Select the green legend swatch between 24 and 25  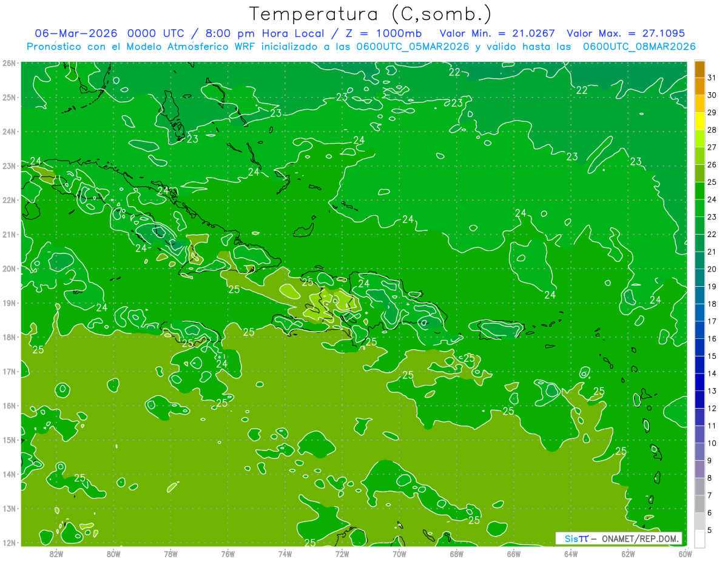coord(699,191)
